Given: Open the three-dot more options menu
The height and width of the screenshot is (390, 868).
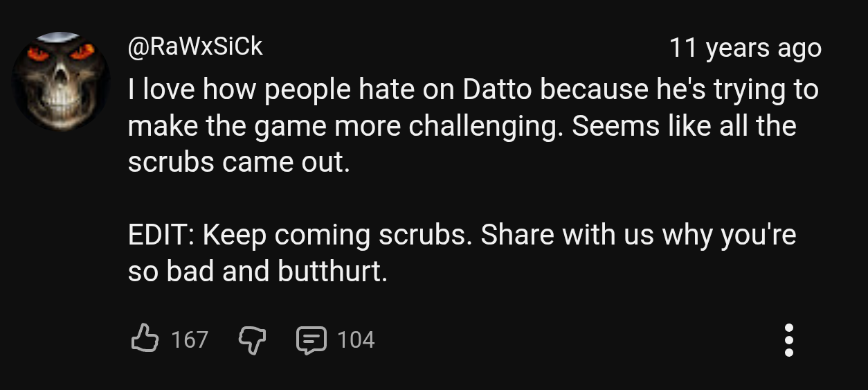Looking at the screenshot, I should [788, 339].
